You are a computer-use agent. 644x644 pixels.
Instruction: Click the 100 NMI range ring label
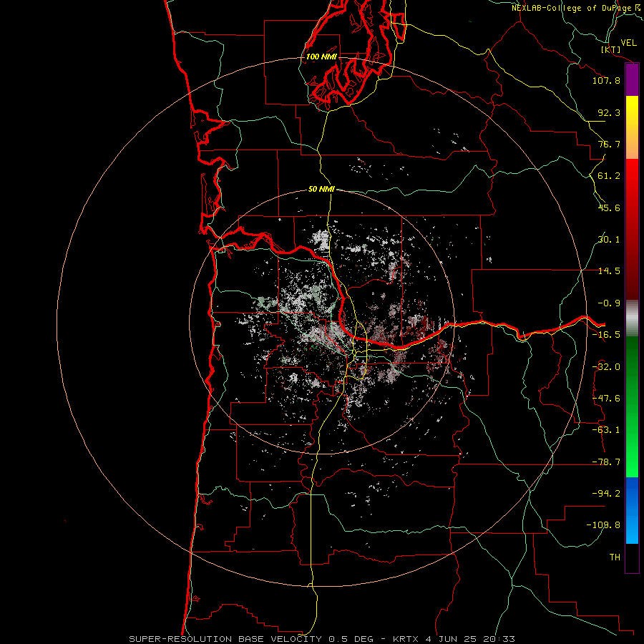coord(321,57)
